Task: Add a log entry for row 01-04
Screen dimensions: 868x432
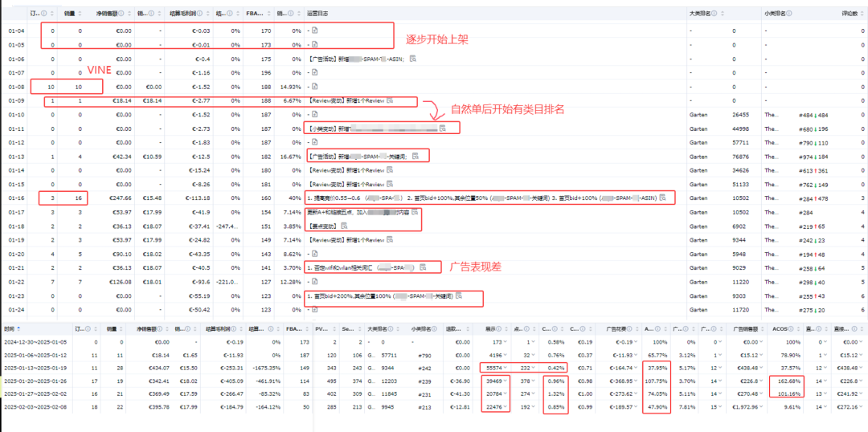Action: click(315, 31)
